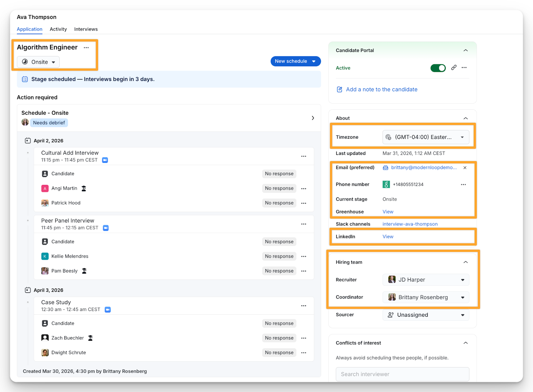Switch to the Interviews tab
This screenshot has width=533, height=392.
(x=86, y=29)
